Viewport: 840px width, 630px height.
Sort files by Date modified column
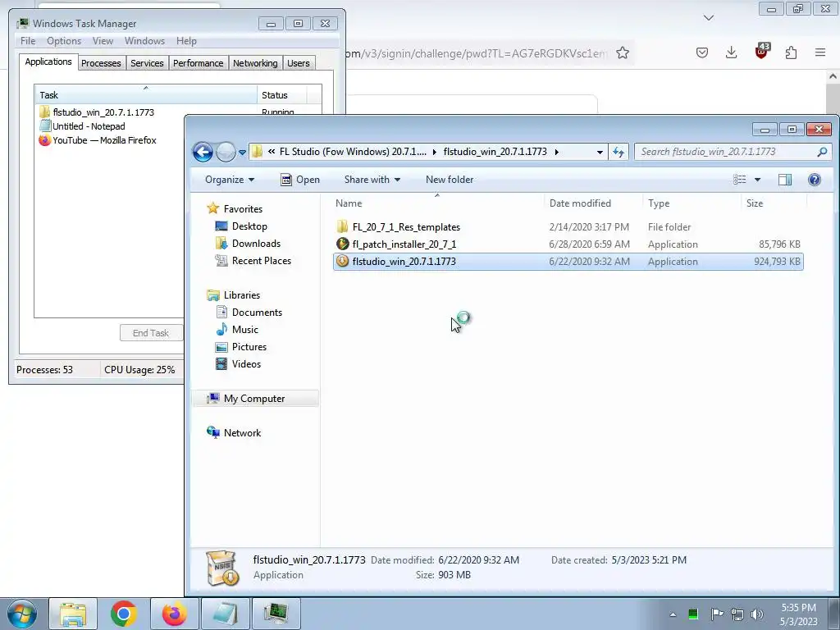pos(592,203)
